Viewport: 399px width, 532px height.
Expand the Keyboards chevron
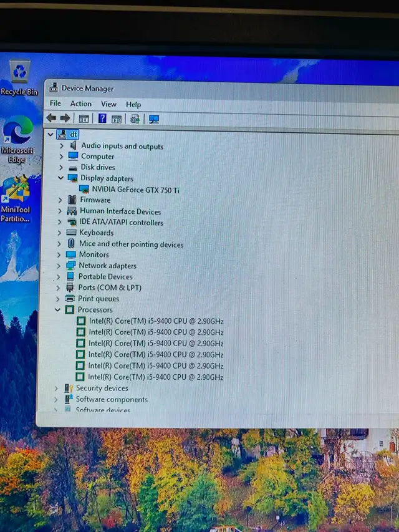59,233
